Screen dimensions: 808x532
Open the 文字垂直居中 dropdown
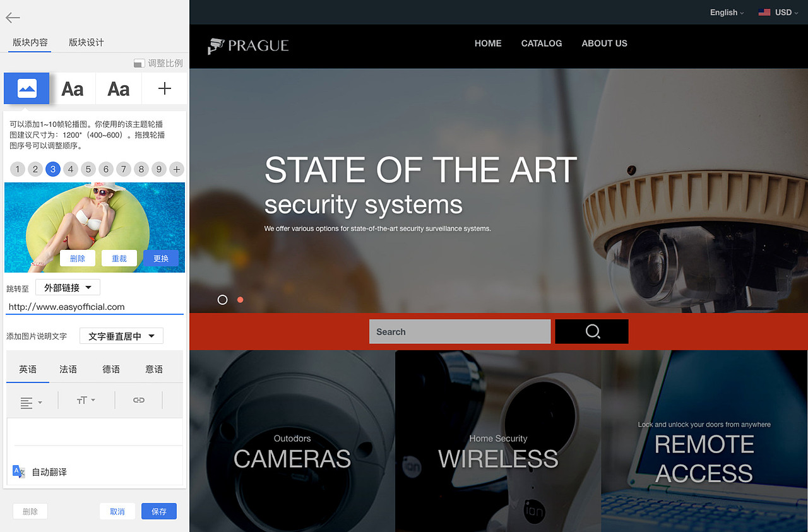click(x=121, y=336)
